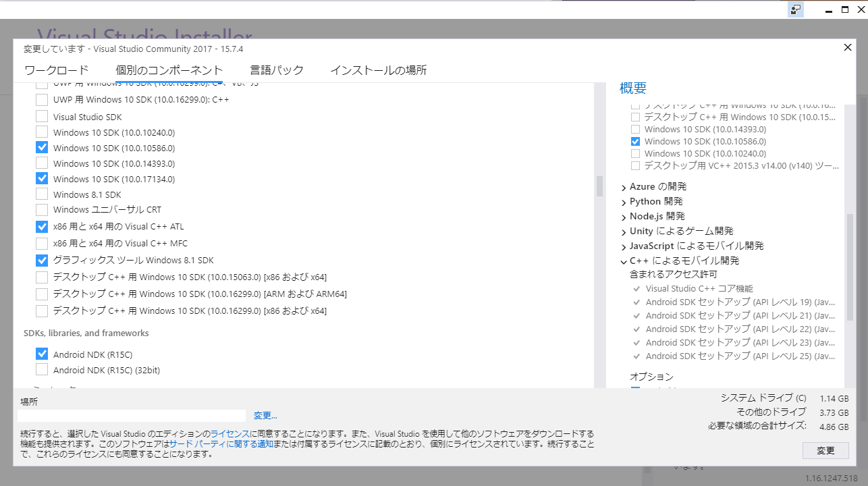
Task: Disable グラフィックス ツール Windows 8.1 SDK
Action: [x=42, y=260]
